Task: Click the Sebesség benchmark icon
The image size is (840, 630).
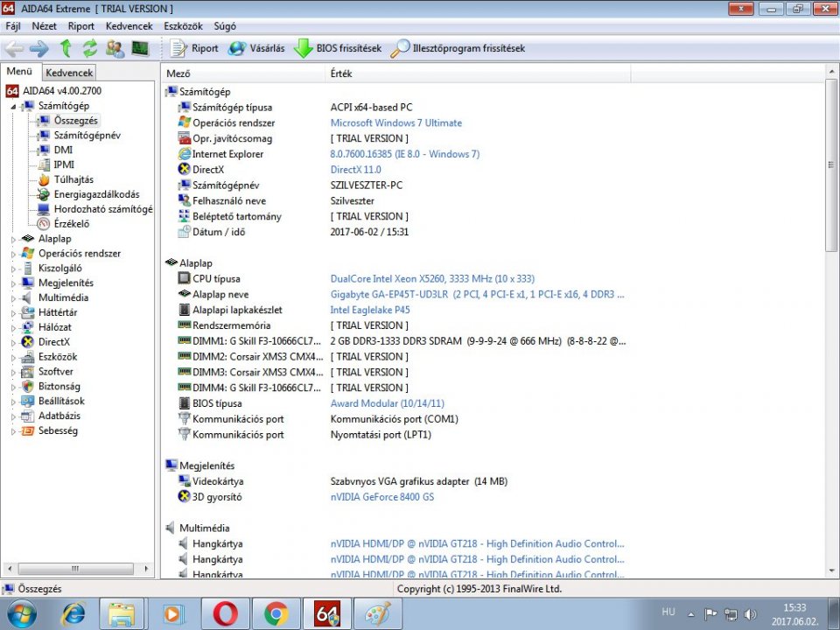Action: [x=27, y=430]
